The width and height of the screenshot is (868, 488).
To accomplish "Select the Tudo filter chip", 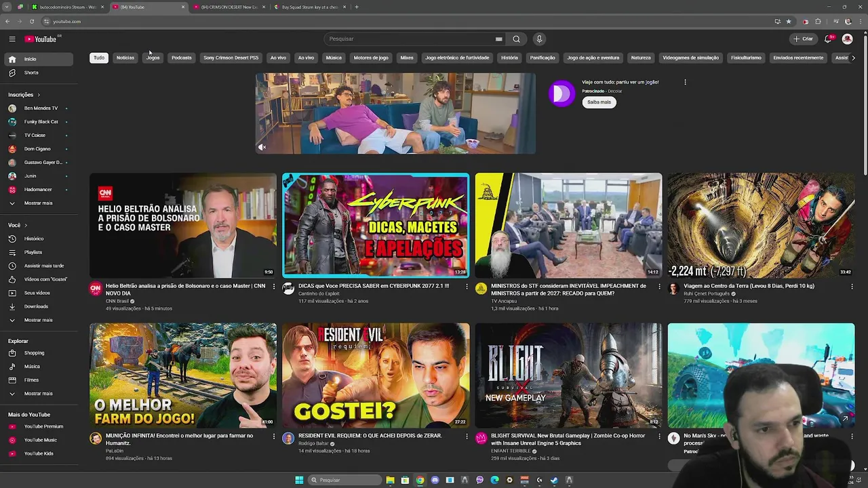I will pos(99,58).
